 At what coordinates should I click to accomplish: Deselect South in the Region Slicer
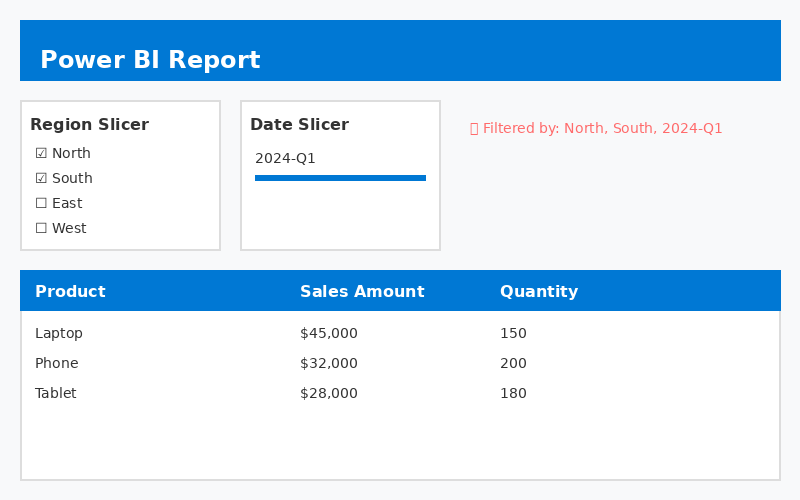click(x=41, y=178)
